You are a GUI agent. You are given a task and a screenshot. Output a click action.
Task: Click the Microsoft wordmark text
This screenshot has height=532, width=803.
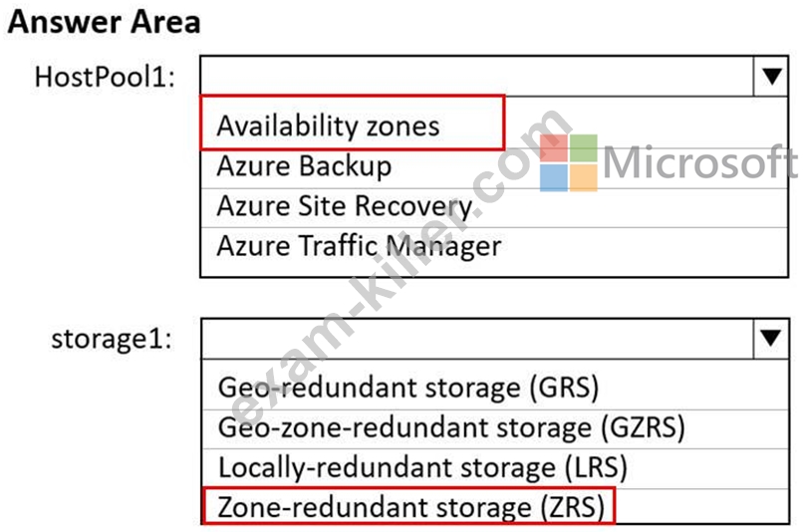click(x=699, y=162)
